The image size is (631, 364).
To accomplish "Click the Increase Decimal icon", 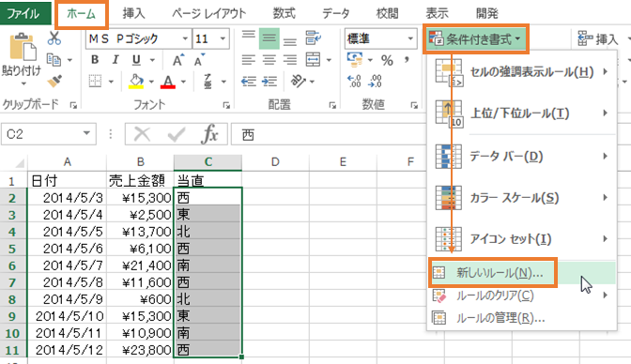I will 354,82.
